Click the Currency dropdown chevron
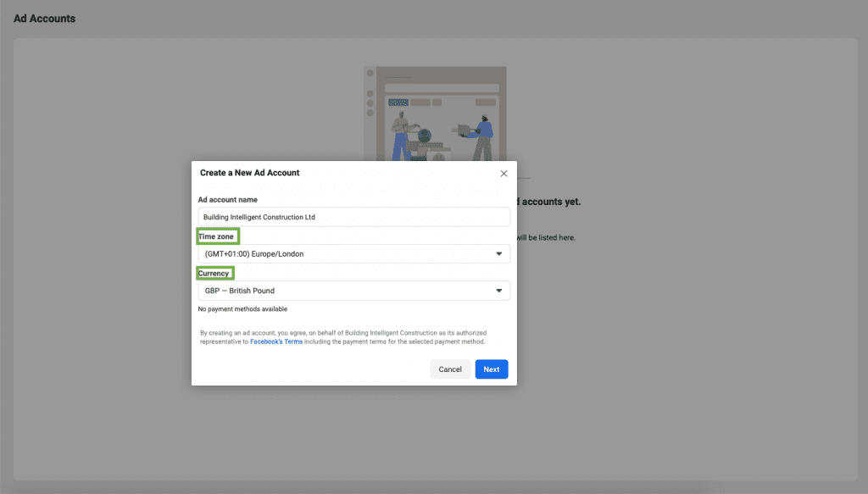Image resolution: width=868 pixels, height=494 pixels. tap(498, 291)
